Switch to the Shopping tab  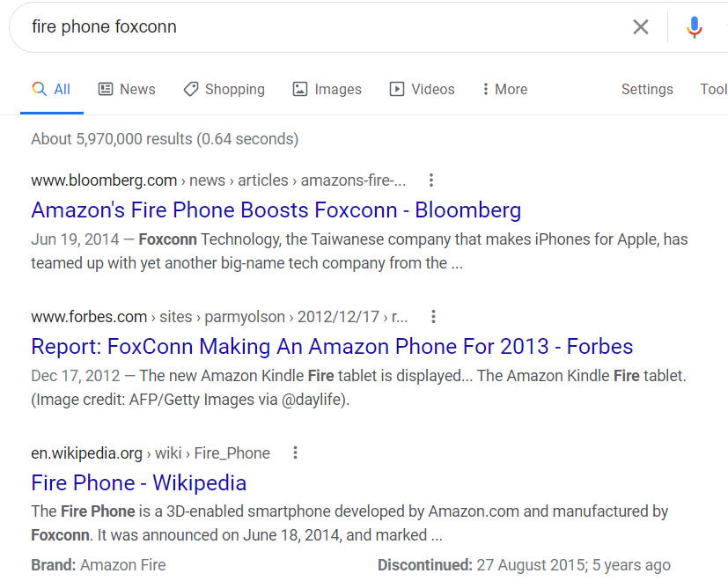point(224,89)
